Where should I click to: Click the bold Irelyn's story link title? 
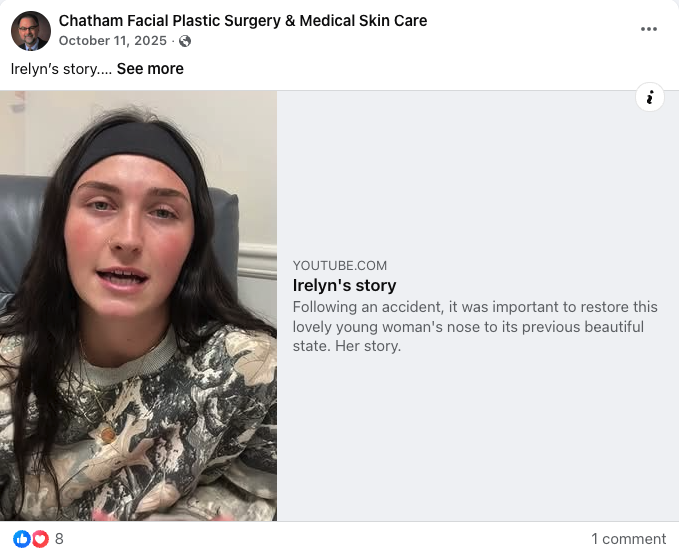(x=344, y=285)
